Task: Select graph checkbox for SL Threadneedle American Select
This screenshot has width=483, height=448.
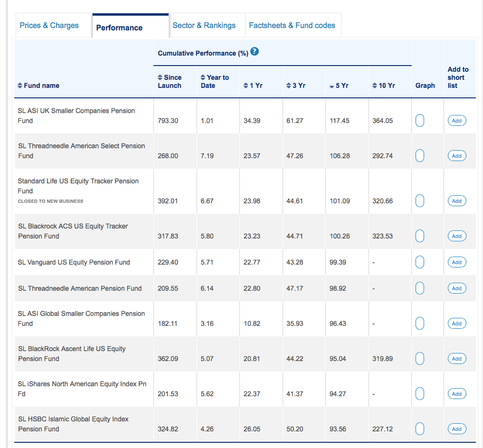Action: pyautogui.click(x=419, y=156)
